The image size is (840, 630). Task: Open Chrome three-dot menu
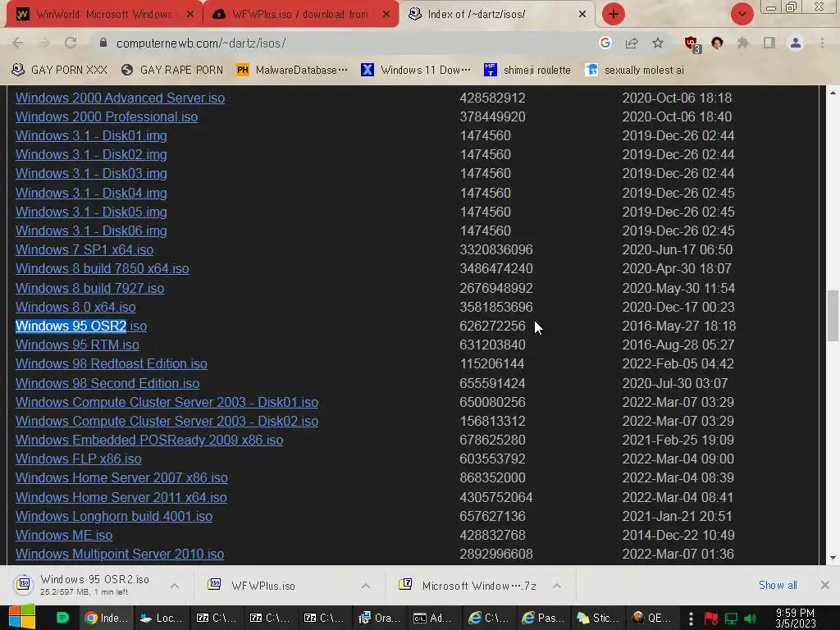(x=822, y=43)
